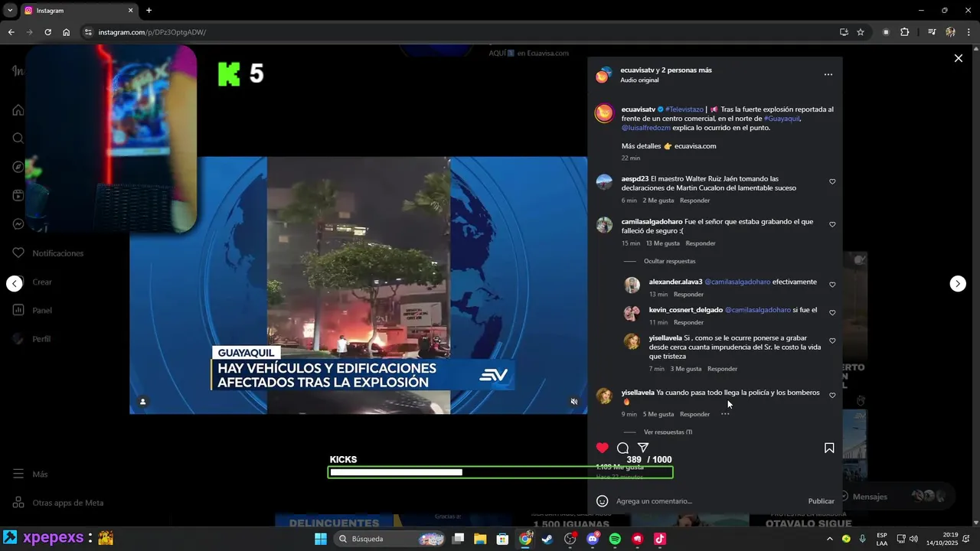
Task: Like the comment by camilasalgadoharo
Action: pos(832,225)
